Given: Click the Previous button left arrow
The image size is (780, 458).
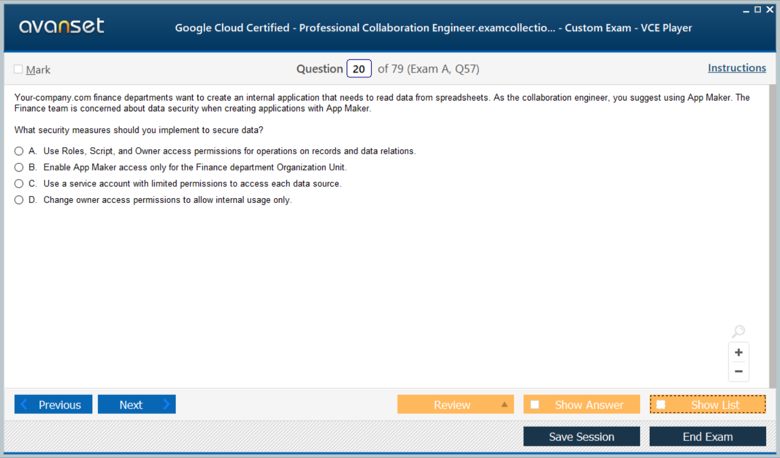Looking at the screenshot, I should tap(23, 404).
